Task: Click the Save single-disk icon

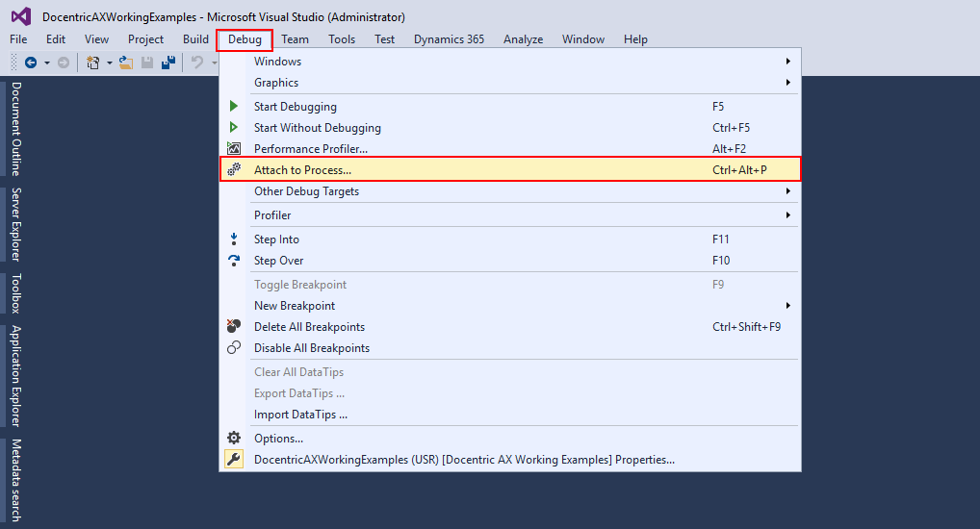Action: pyautogui.click(x=147, y=63)
